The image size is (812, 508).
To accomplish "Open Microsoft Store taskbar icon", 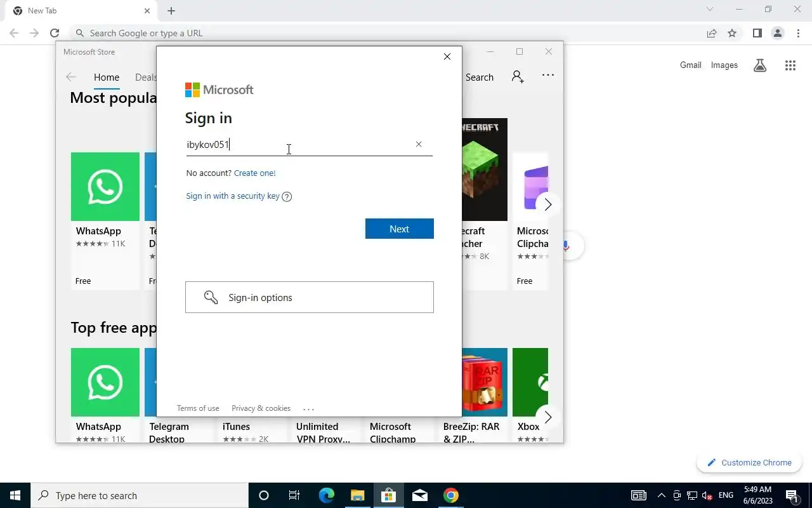I will pos(388,495).
